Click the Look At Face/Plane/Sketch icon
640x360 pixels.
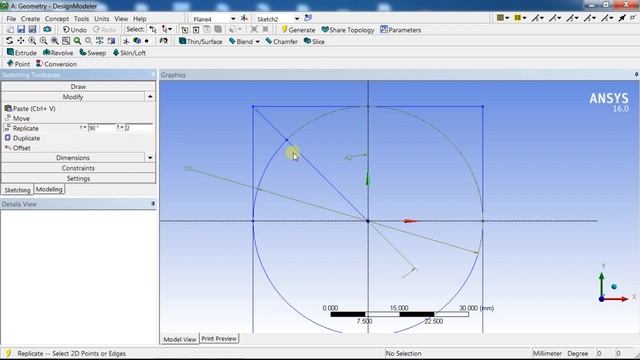pyautogui.click(x=164, y=41)
